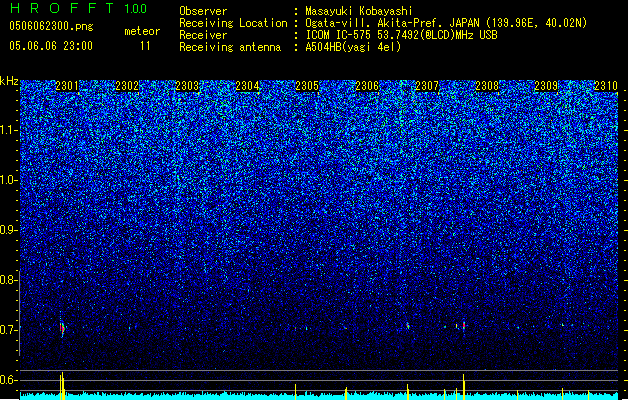Click the 2306 time marker
Image resolution: width=629 pixels, height=400 pixels.
(367, 86)
